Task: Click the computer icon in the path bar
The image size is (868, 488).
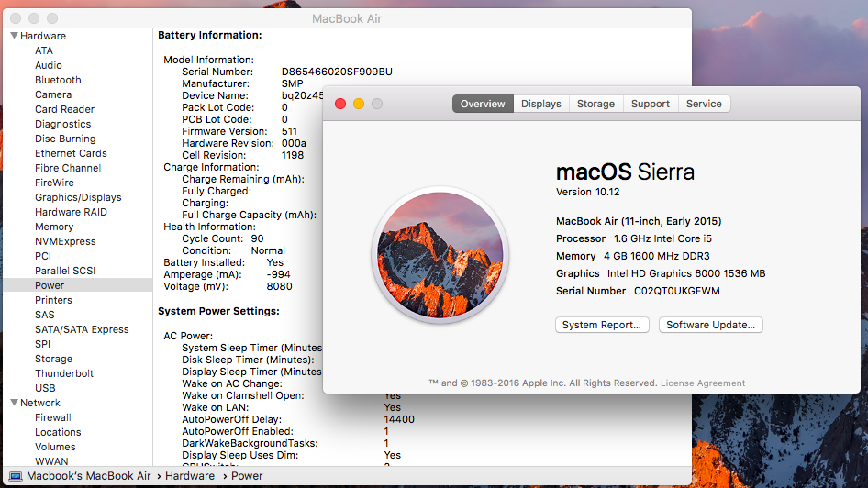Action: point(16,476)
